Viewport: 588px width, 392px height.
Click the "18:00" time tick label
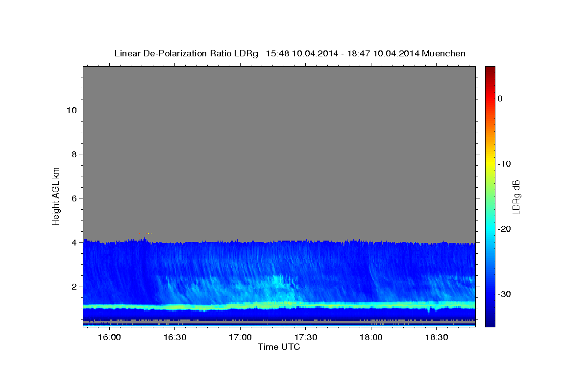(x=371, y=338)
